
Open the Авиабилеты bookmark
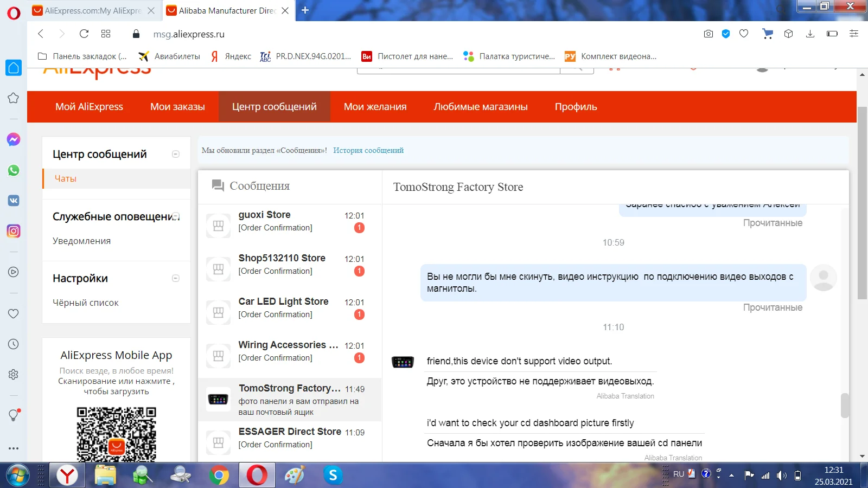pyautogui.click(x=169, y=56)
